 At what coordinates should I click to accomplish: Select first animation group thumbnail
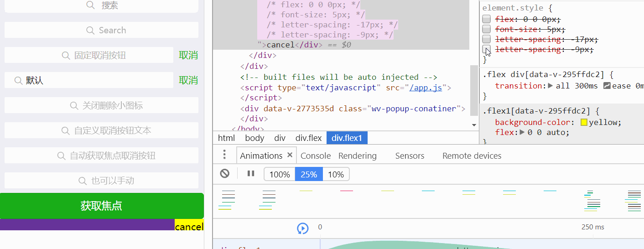coord(228,200)
